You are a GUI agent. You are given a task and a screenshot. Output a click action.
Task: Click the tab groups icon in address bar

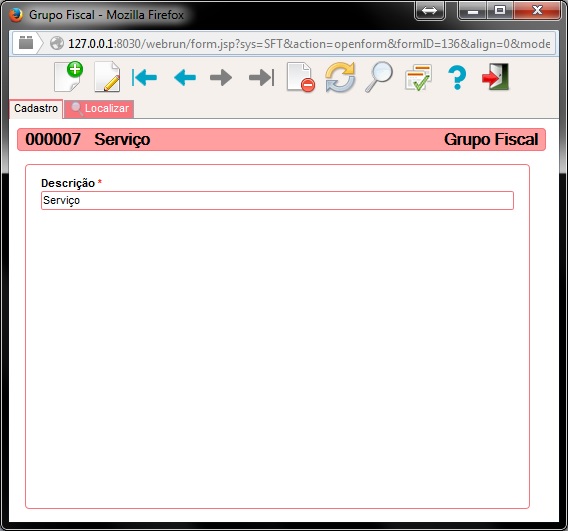(x=26, y=43)
